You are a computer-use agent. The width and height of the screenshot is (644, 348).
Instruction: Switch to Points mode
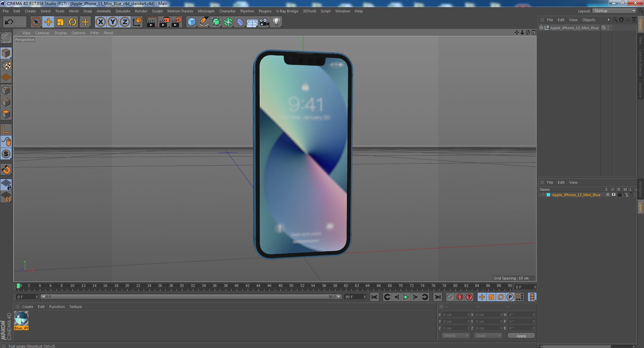(x=6, y=90)
